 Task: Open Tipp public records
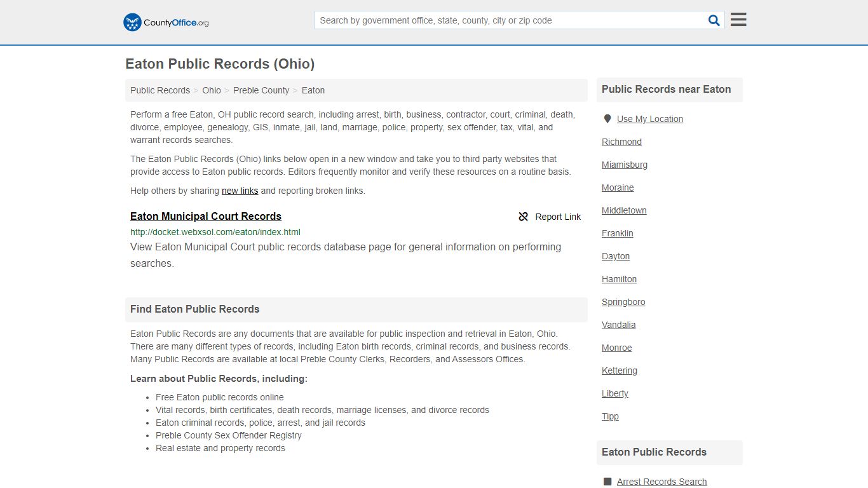click(x=610, y=416)
